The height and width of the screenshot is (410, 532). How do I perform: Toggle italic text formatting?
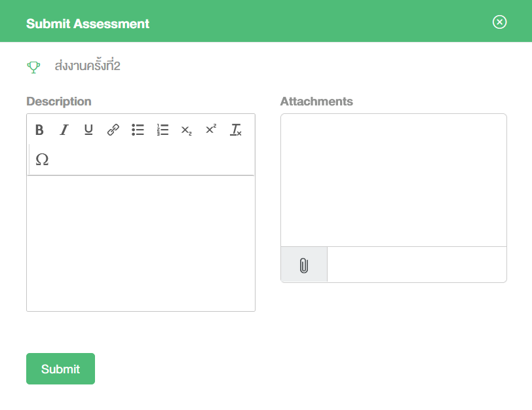(64, 130)
